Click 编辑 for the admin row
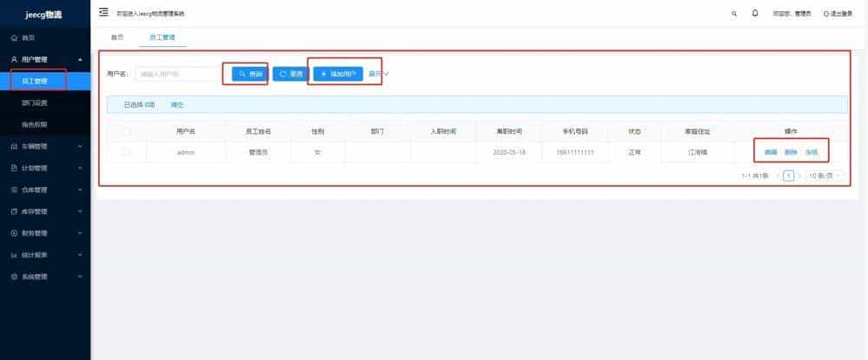This screenshot has height=360, width=868. pos(771,152)
